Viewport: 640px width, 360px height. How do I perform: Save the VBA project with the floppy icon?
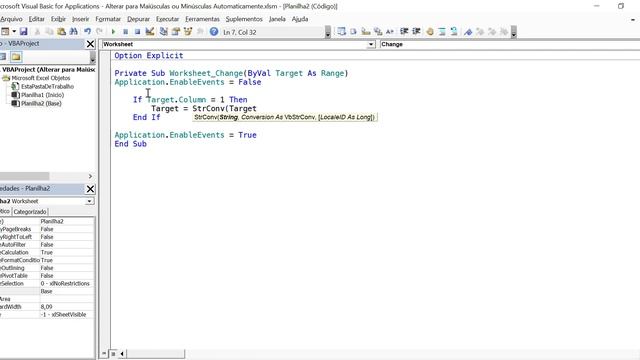(24, 31)
